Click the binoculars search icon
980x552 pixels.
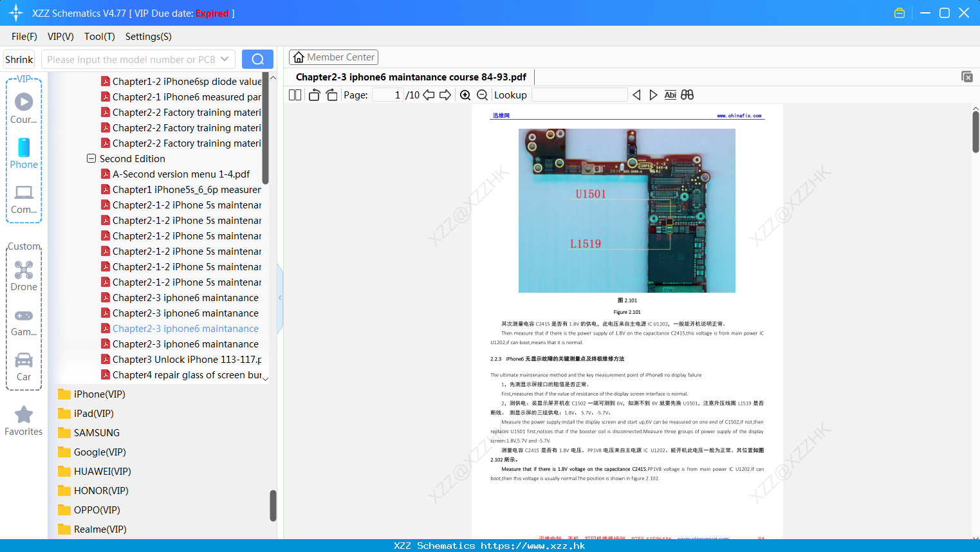[x=687, y=95]
